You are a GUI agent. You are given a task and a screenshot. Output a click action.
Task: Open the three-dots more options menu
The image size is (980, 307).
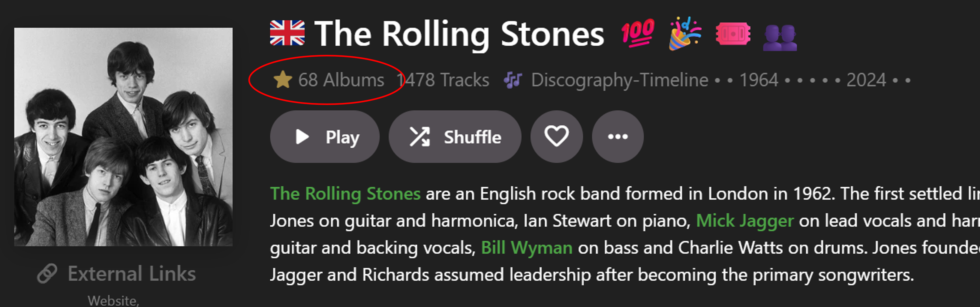[617, 136]
